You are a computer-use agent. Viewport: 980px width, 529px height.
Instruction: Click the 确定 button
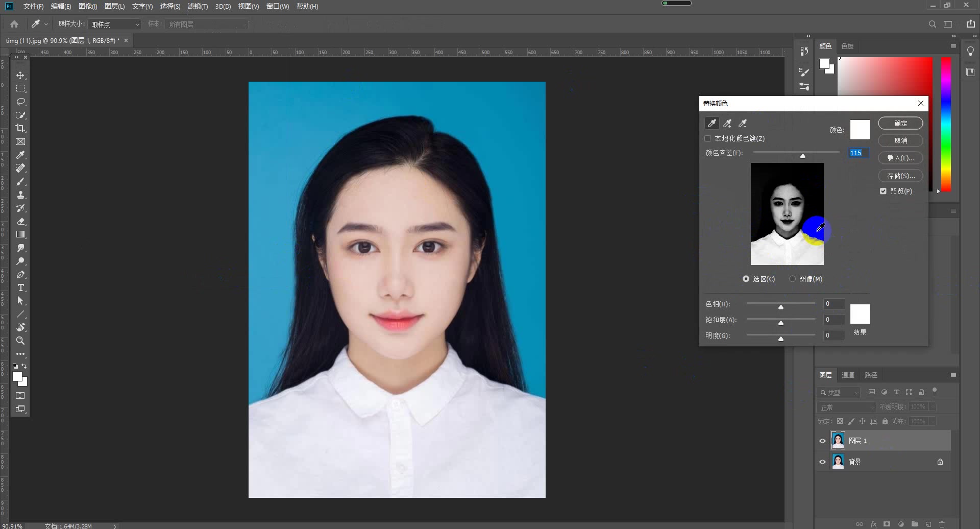point(900,123)
